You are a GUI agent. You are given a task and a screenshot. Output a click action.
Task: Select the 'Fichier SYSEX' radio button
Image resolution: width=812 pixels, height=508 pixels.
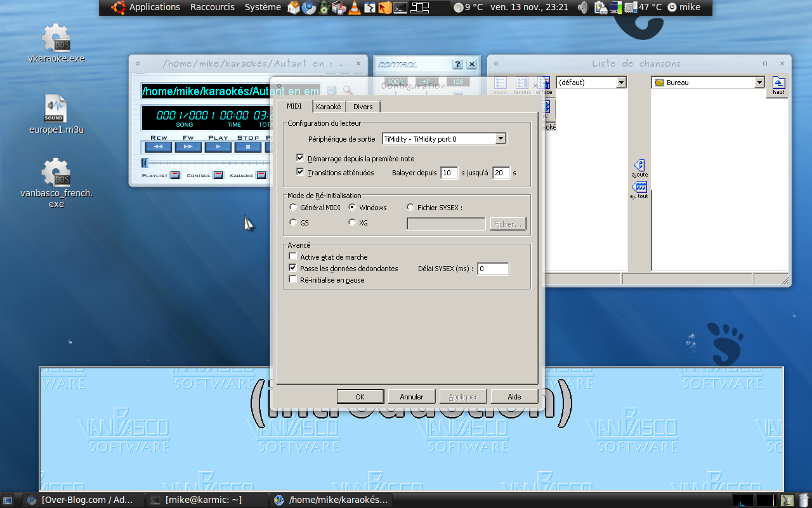[410, 207]
